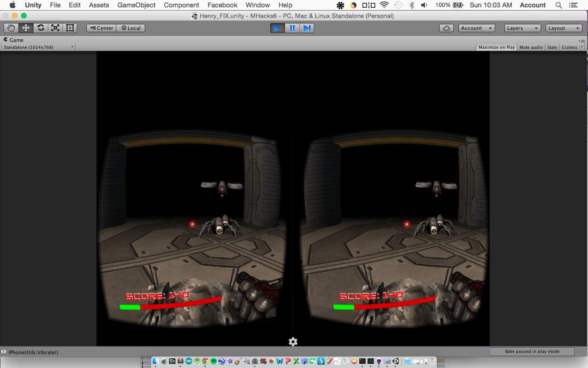Click volume icon in menu bar

[424, 5]
